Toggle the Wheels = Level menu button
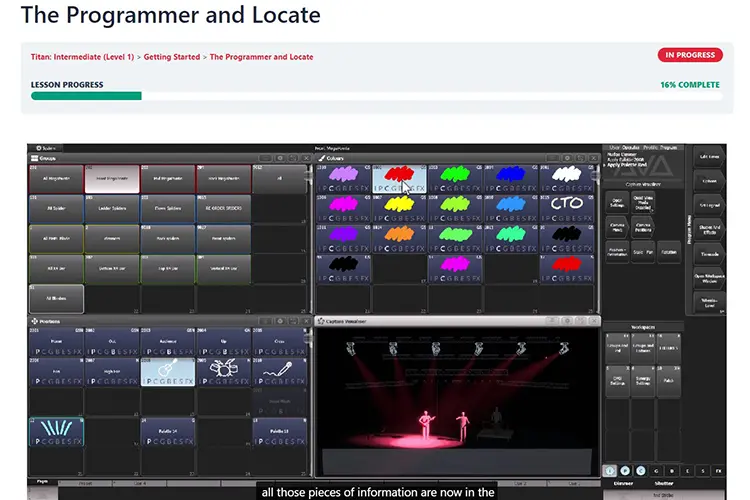 point(709,303)
